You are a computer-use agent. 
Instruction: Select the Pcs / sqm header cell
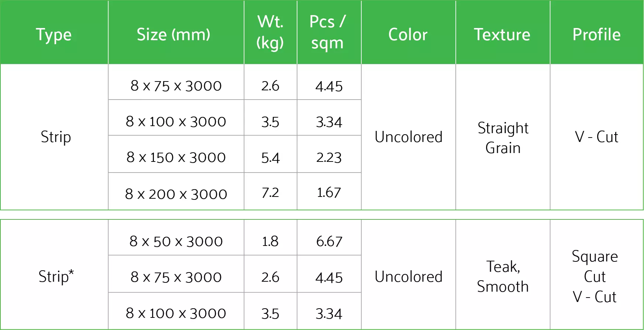[x=328, y=32]
